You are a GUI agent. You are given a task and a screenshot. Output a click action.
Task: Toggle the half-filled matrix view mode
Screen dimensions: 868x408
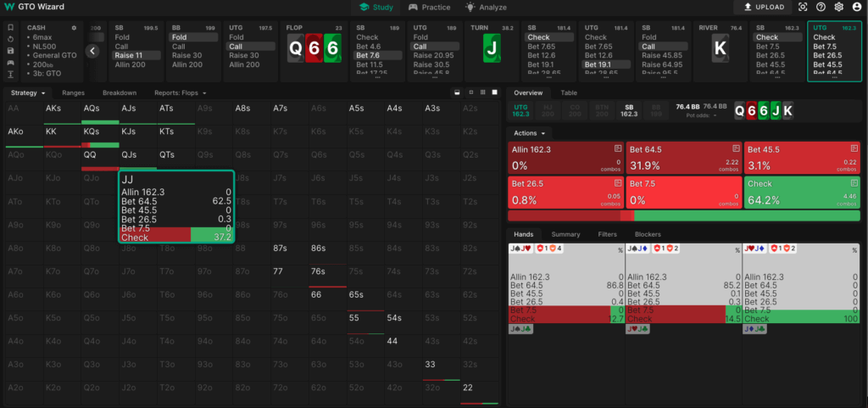[457, 92]
